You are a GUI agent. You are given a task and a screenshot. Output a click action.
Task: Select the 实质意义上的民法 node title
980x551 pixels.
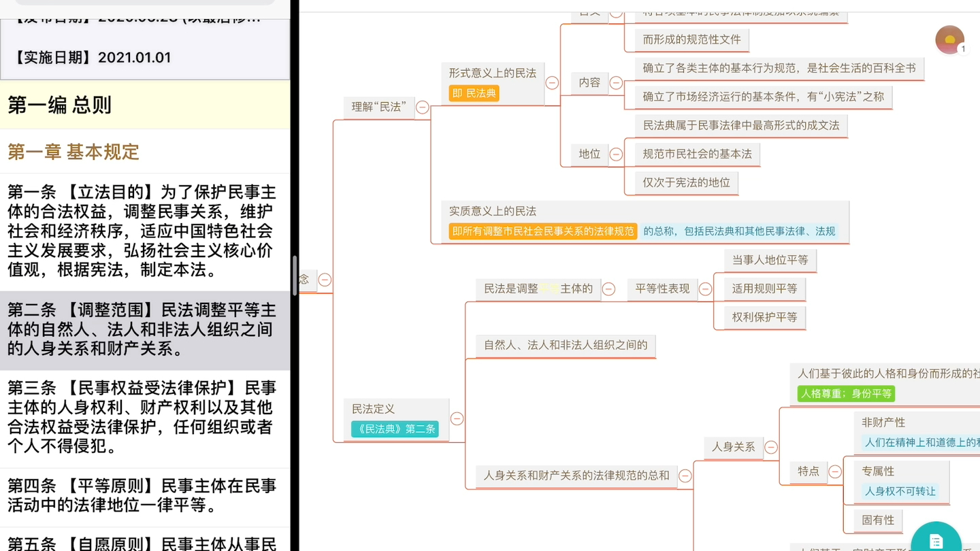pyautogui.click(x=493, y=212)
